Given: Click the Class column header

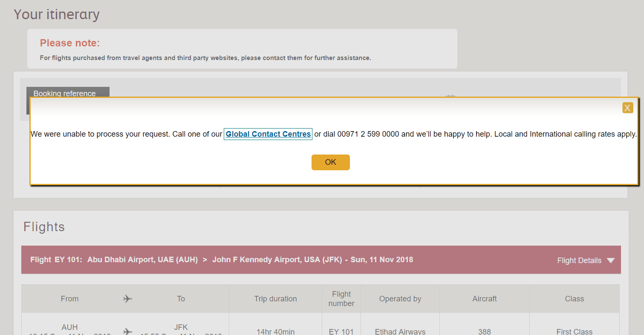Looking at the screenshot, I should (574, 299).
